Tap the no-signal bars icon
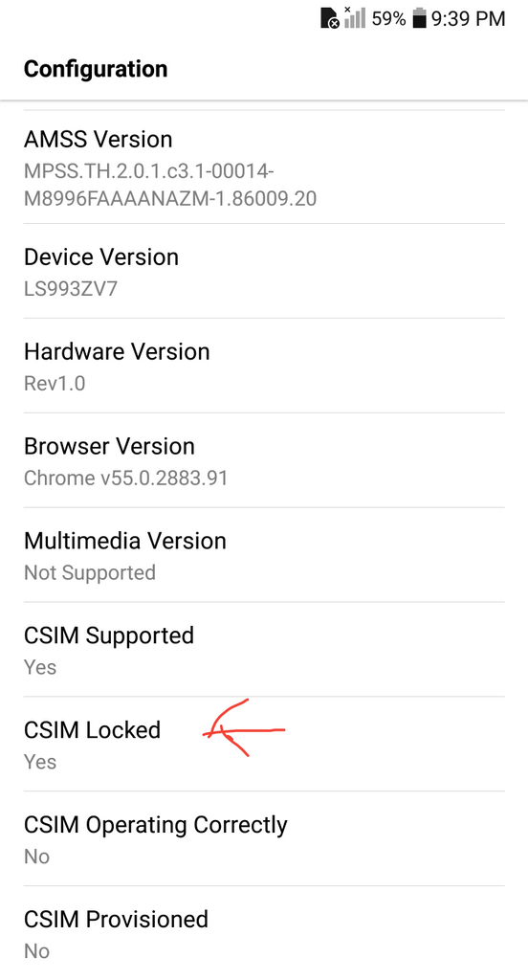This screenshot has height=980, width=528. click(x=354, y=17)
